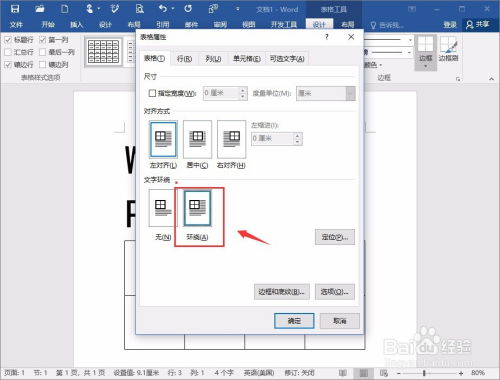
Task: Click the 定位 positioning button
Action: point(335,237)
